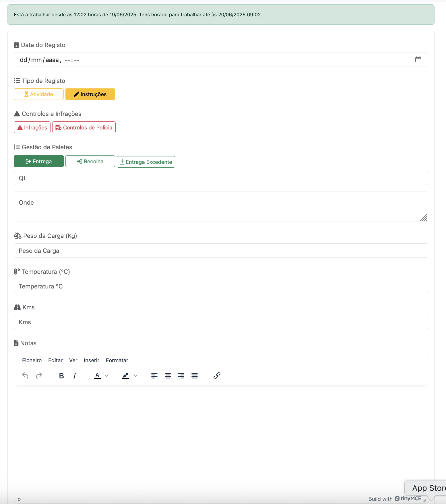
Task: Open the calendar picker for Data do Registo
Action: pos(418,59)
